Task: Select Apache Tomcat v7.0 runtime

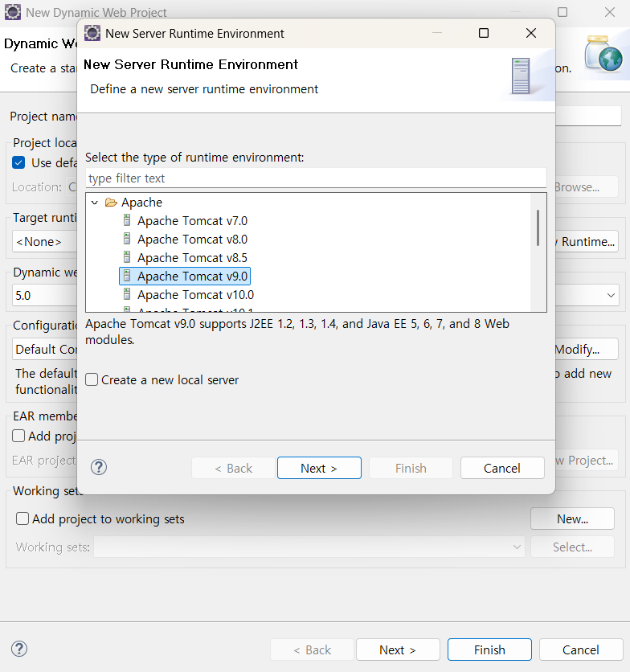Action: (192, 221)
